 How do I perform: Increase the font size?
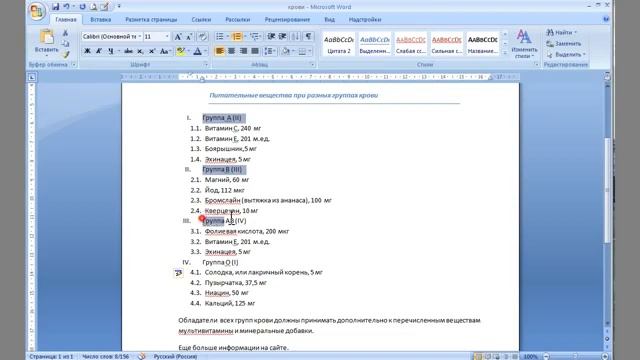[x=178, y=37]
